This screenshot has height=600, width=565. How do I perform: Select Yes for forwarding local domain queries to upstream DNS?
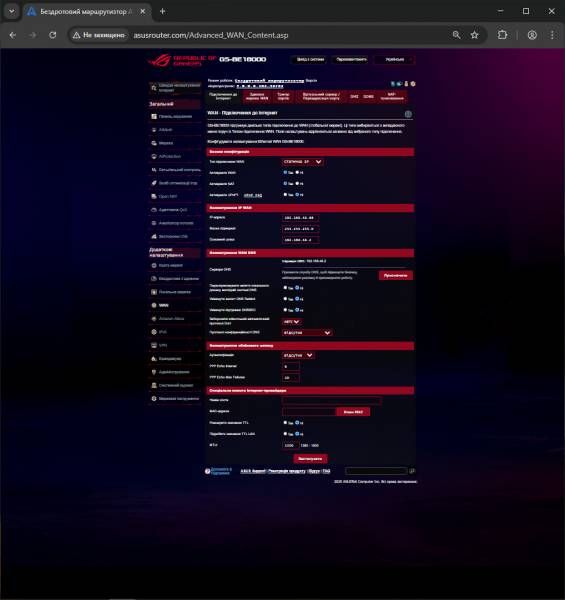285,288
